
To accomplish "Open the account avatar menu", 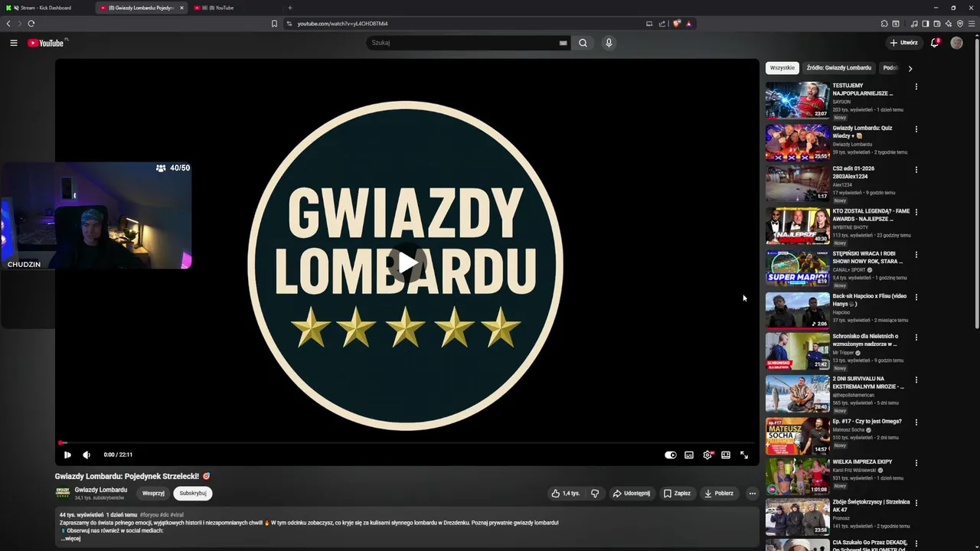I will point(956,43).
